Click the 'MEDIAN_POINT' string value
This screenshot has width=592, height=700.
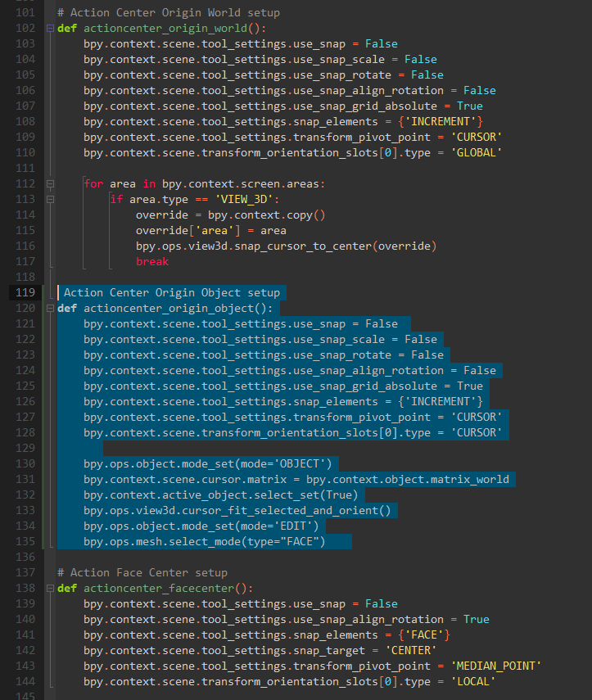click(x=495, y=666)
